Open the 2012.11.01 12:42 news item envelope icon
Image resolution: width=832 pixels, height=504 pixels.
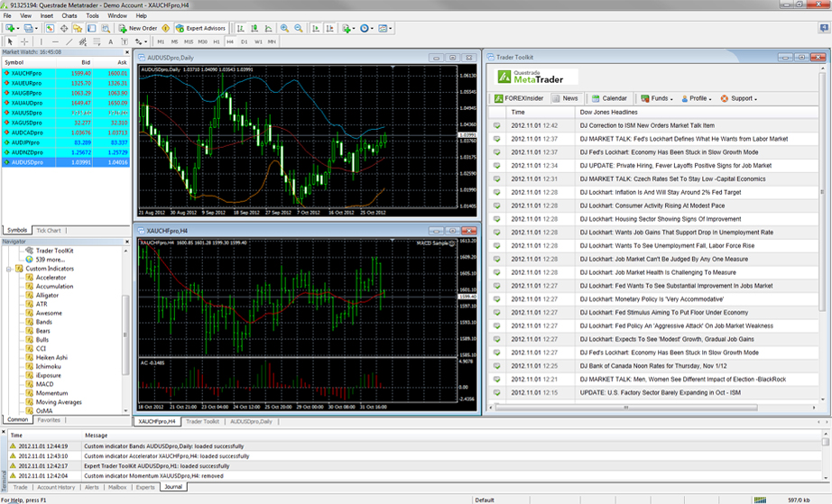tap(496, 125)
